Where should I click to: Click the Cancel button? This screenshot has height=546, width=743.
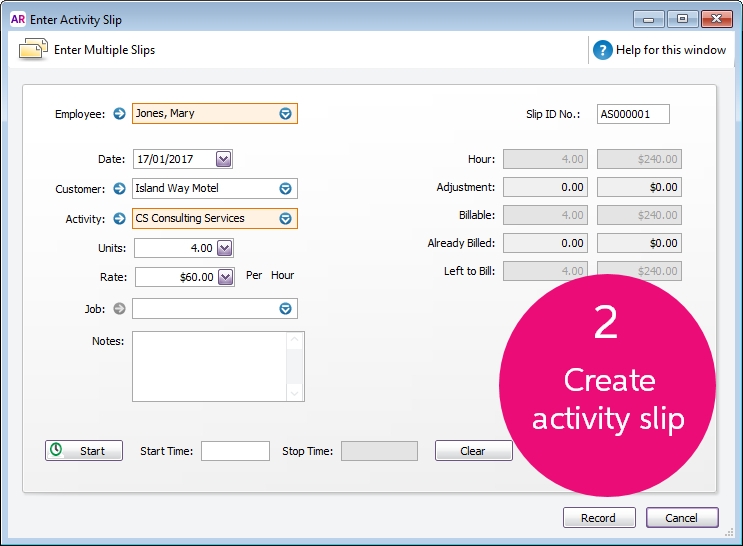(682, 518)
